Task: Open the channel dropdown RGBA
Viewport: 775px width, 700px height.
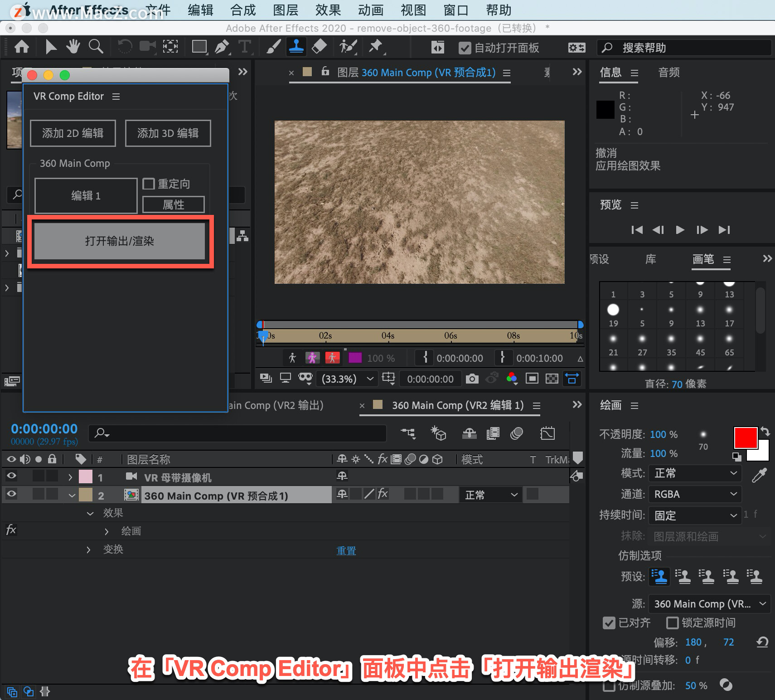Action: click(x=695, y=494)
